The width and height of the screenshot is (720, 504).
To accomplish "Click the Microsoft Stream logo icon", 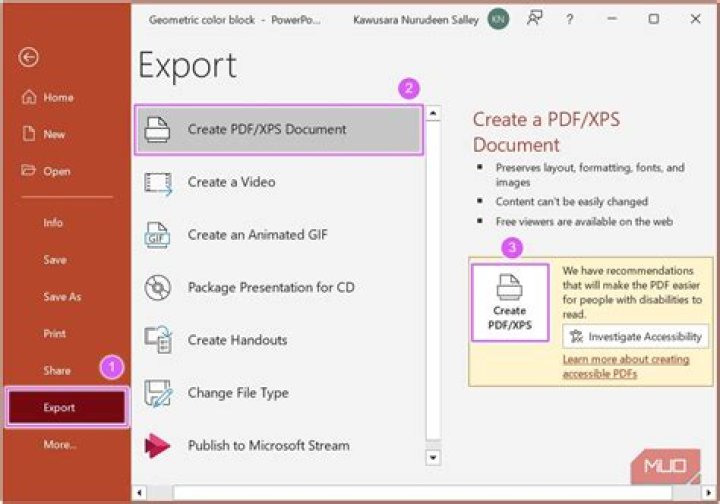I will pyautogui.click(x=157, y=446).
